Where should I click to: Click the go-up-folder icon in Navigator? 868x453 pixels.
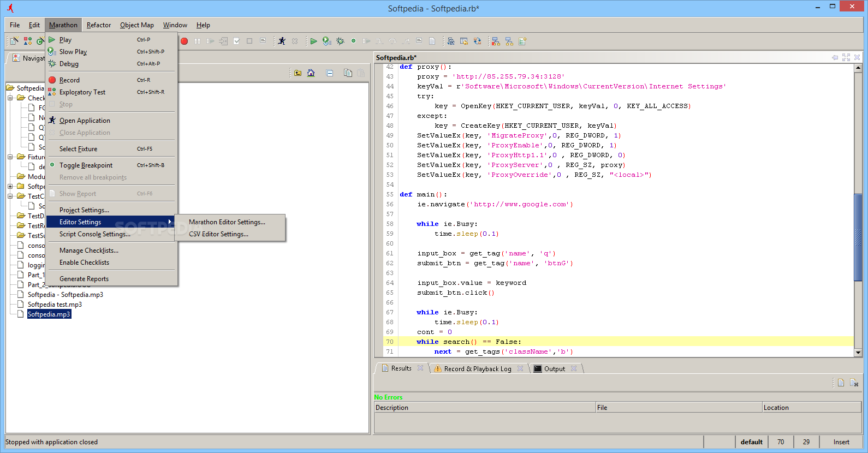coord(298,73)
